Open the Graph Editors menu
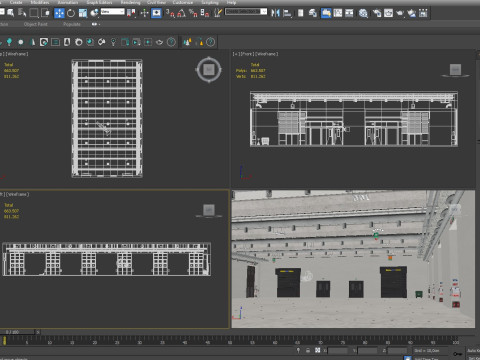480x360 pixels. [x=99, y=2]
